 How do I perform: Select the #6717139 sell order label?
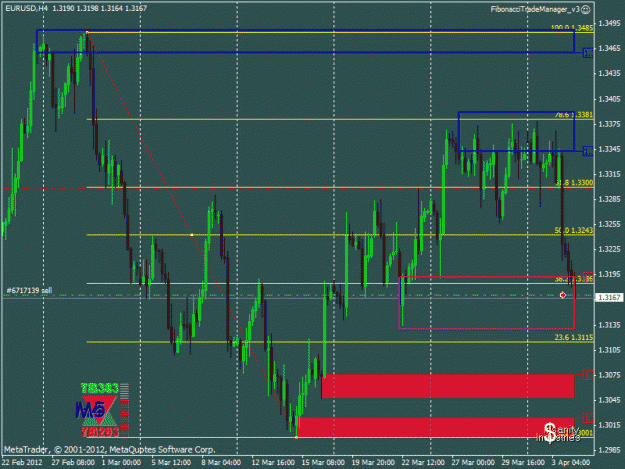[x=29, y=290]
